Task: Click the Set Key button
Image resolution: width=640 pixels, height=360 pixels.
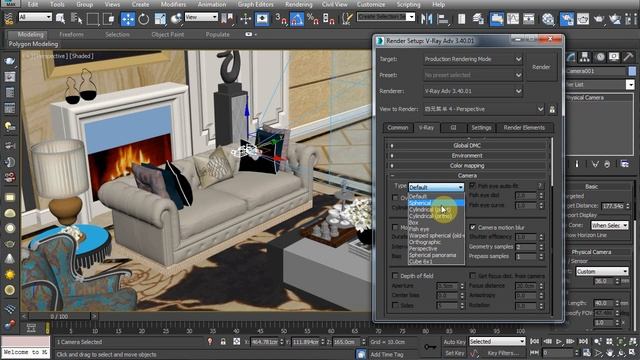Action: tap(454, 353)
